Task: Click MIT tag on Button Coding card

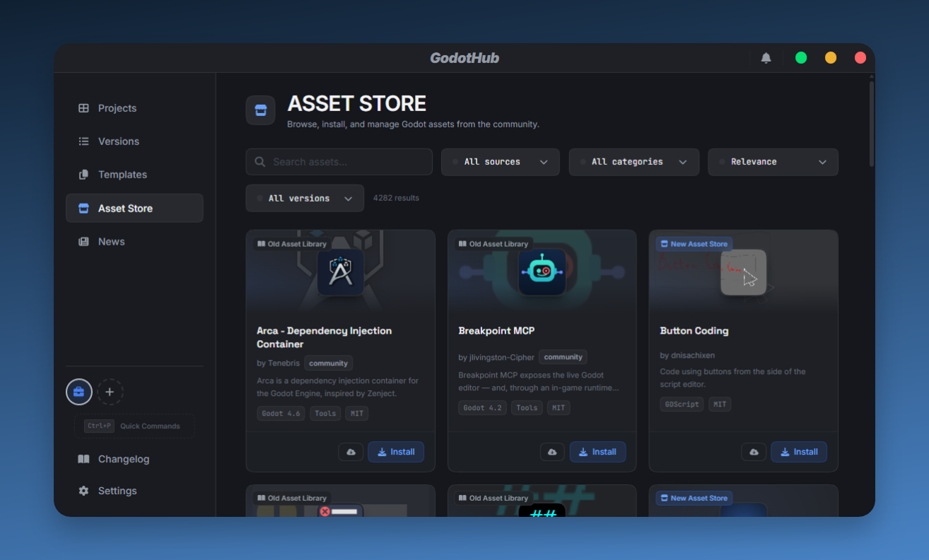Action: click(720, 404)
